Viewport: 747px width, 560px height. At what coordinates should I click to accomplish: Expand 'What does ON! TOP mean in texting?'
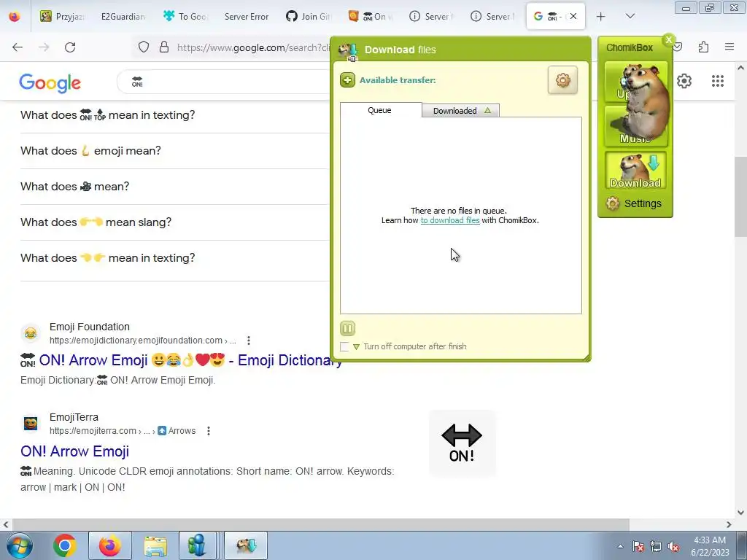click(x=175, y=115)
